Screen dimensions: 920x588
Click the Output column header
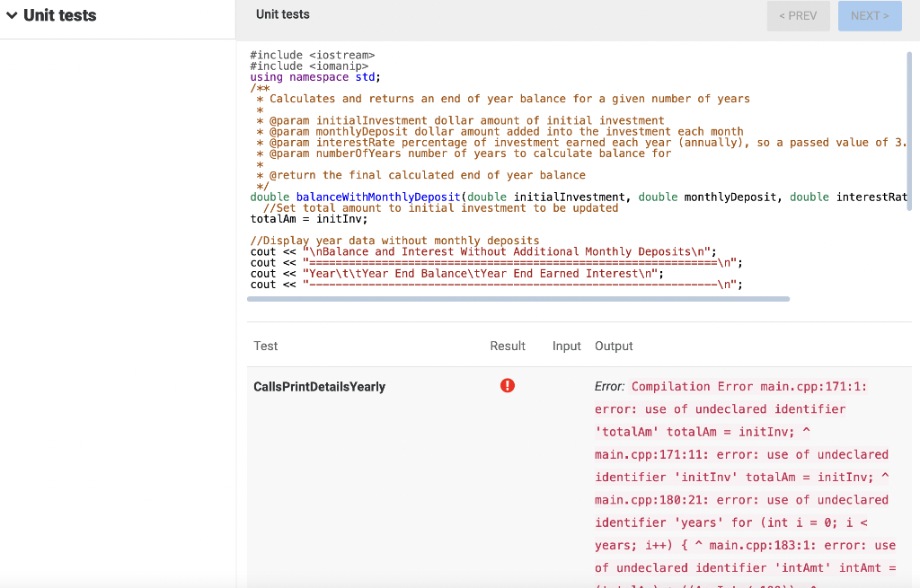(614, 346)
